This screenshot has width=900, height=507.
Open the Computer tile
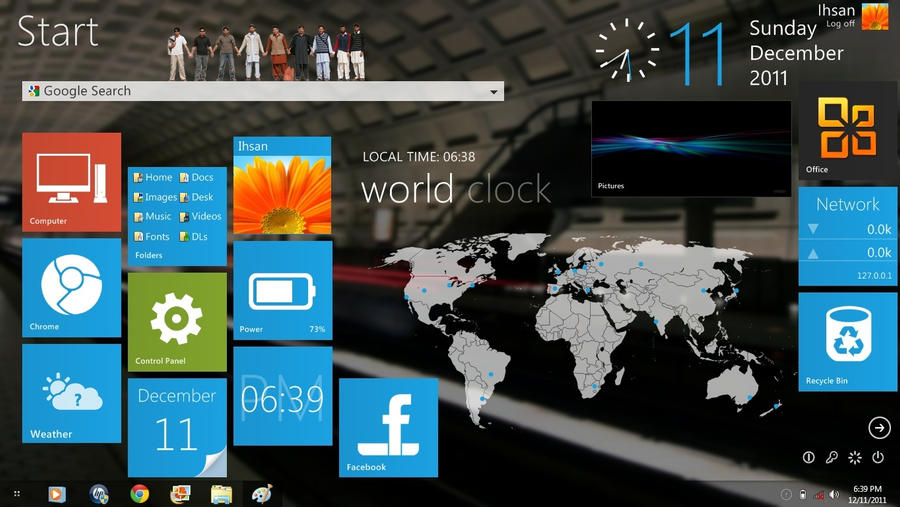[x=72, y=182]
